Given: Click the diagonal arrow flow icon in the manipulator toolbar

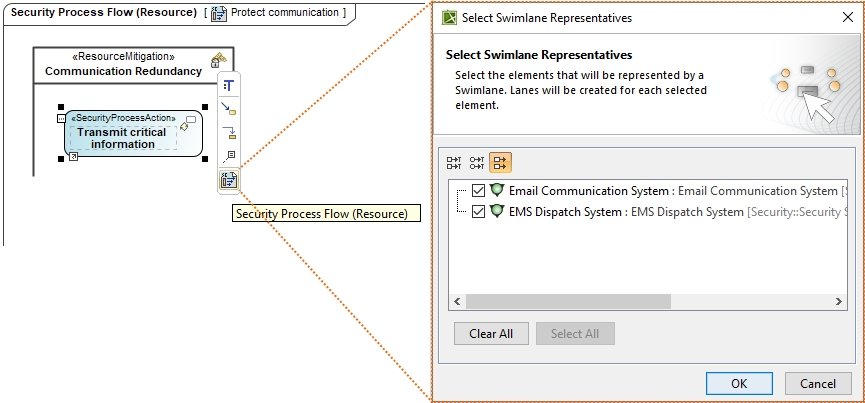Looking at the screenshot, I should (229, 108).
